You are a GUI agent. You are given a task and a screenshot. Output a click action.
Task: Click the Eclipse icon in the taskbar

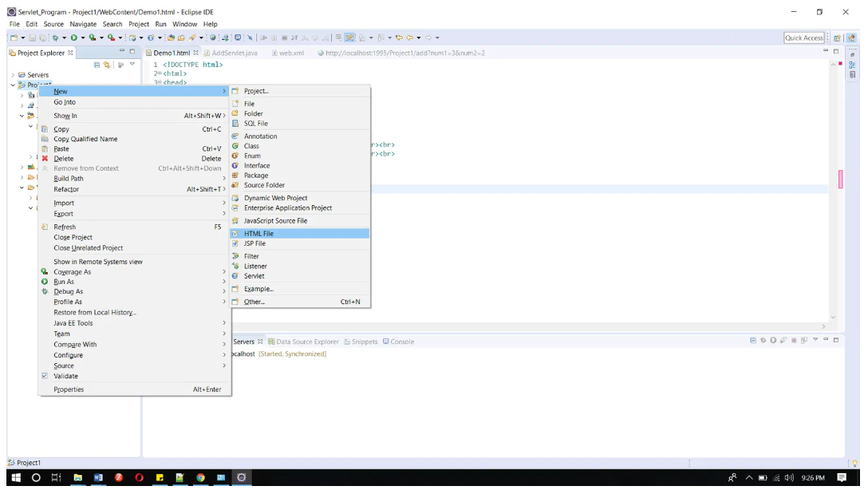click(241, 477)
